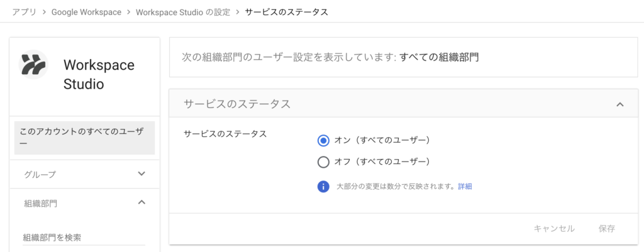Click the グループ label in the sidebar
Viewport: 644px width, 252px height.
tap(40, 174)
